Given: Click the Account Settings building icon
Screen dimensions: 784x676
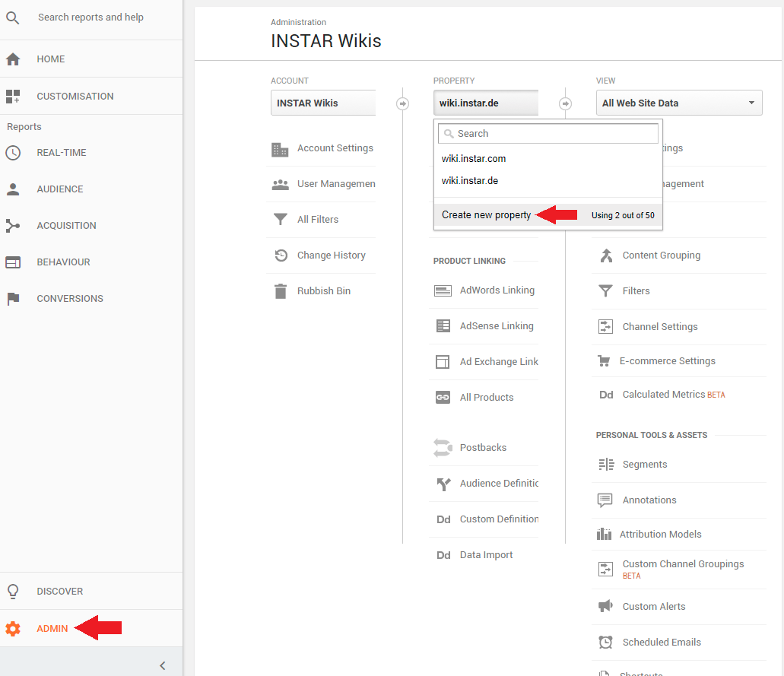Looking at the screenshot, I should (x=280, y=149).
